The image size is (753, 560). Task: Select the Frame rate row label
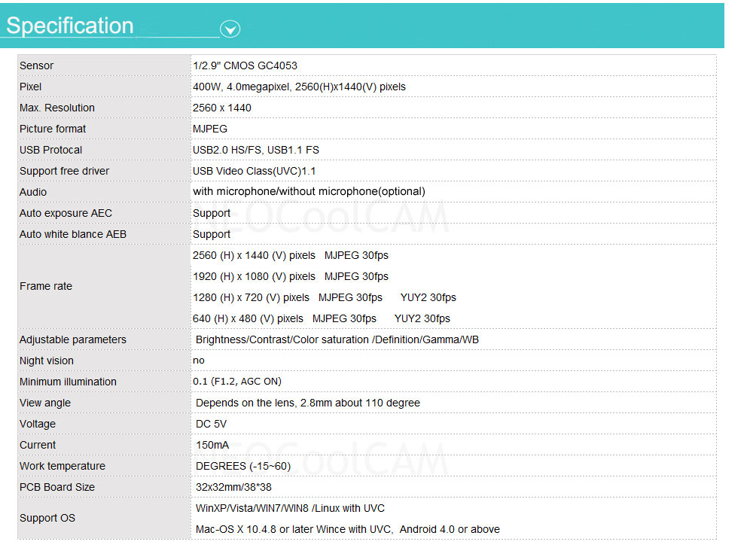(46, 286)
